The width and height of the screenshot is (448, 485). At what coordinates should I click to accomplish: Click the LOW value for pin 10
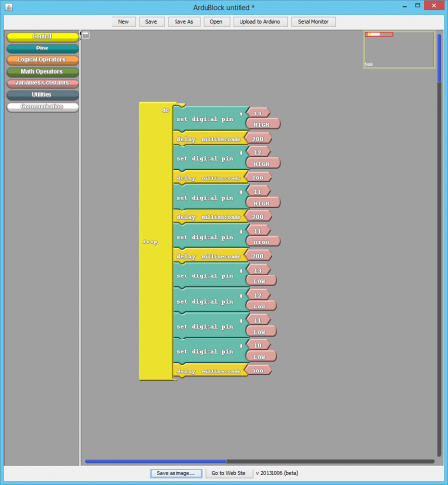[261, 357]
